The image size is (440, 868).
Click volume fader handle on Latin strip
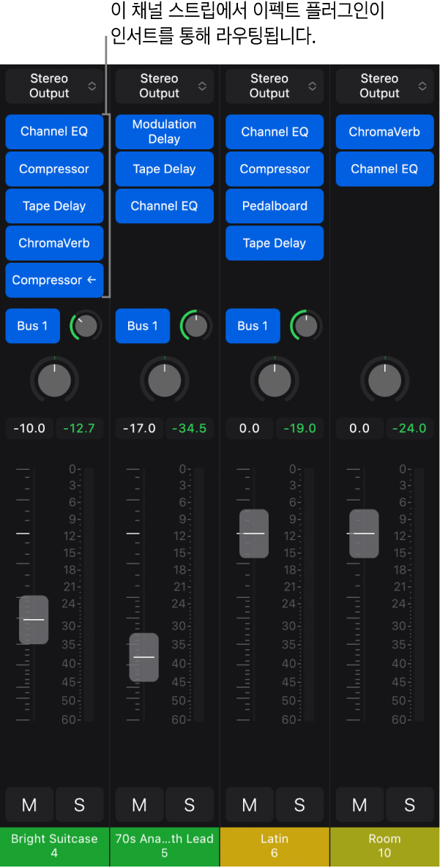point(254,533)
